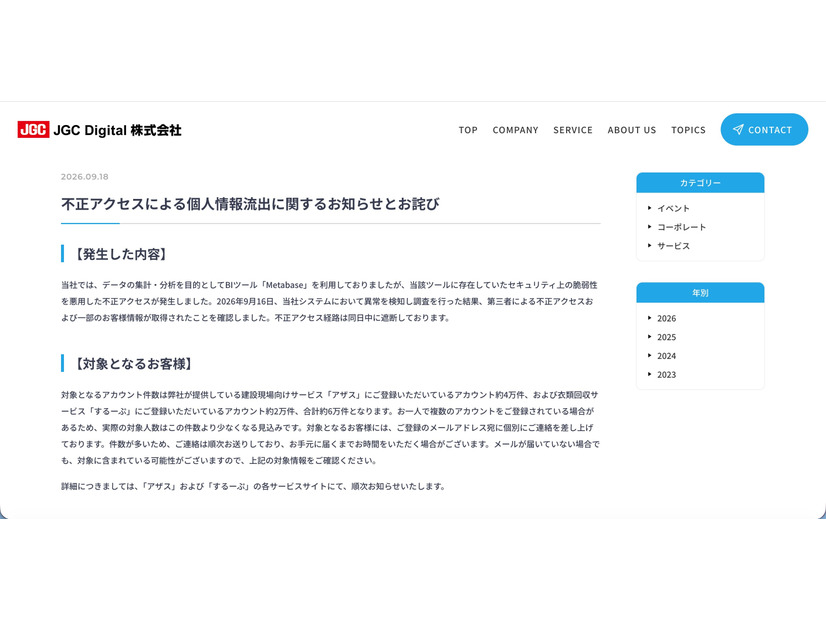Select the コーポレート category
Image resolution: width=826 pixels, height=620 pixels.
(x=681, y=227)
